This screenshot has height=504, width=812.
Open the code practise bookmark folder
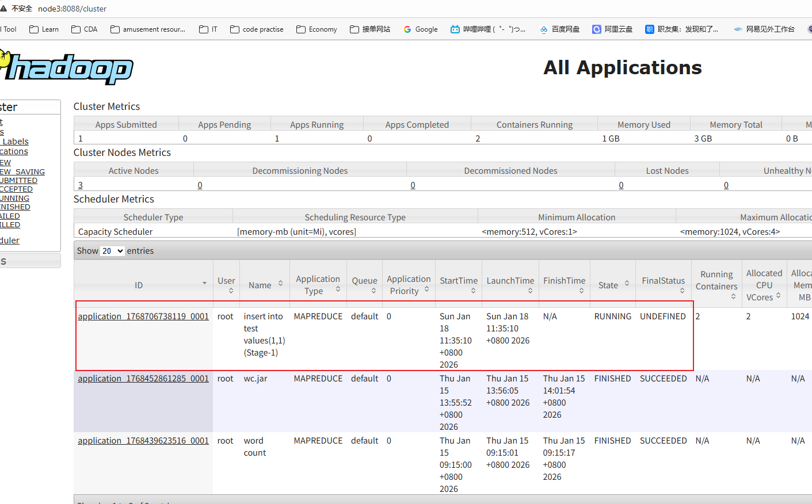257,29
